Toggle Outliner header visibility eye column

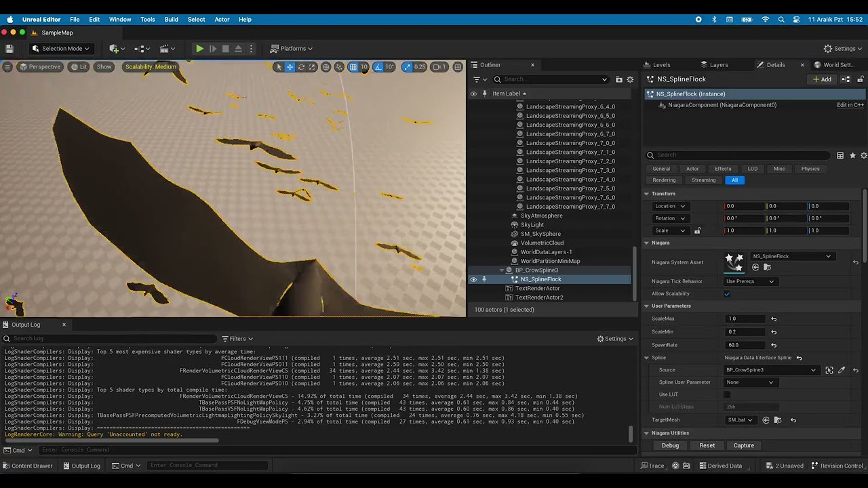pos(473,94)
